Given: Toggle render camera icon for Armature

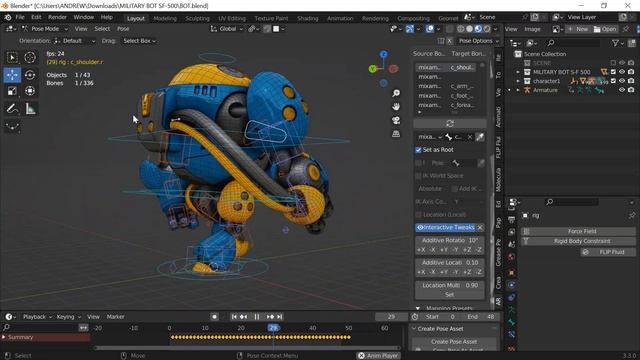Looking at the screenshot, I should click(631, 90).
